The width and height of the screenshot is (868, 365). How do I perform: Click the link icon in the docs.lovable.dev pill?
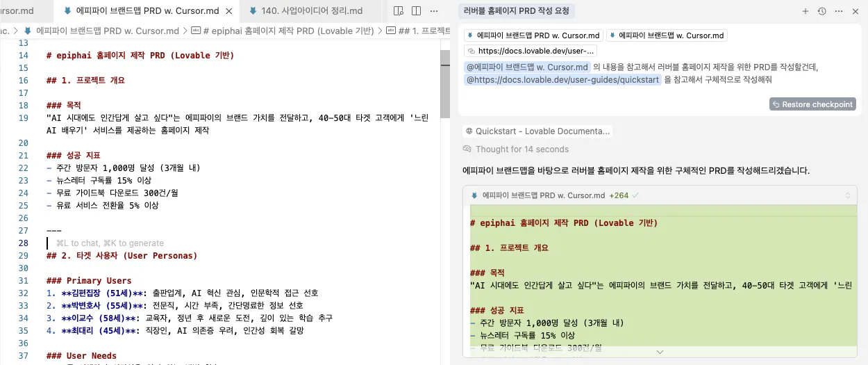tap(471, 51)
